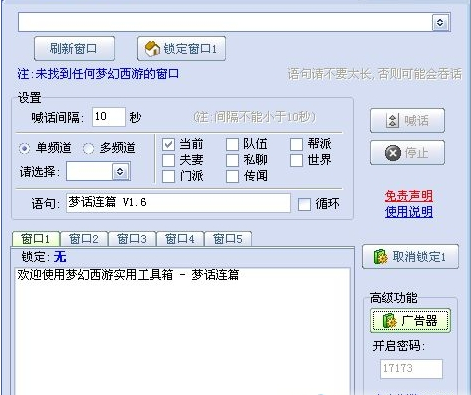The image size is (471, 395).
Task: Enable the 私聊 channel checkbox
Action: click(232, 160)
